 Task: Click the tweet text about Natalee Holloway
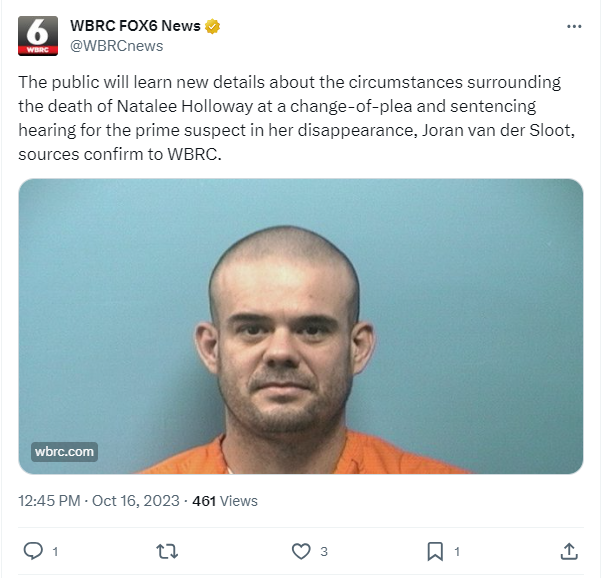tap(297, 118)
